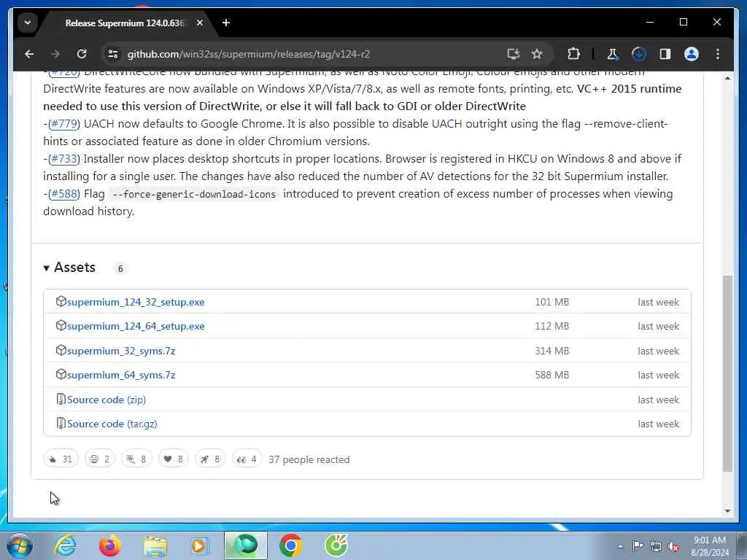Open the three-dot browser menu
This screenshot has width=747, height=560.
click(x=718, y=54)
